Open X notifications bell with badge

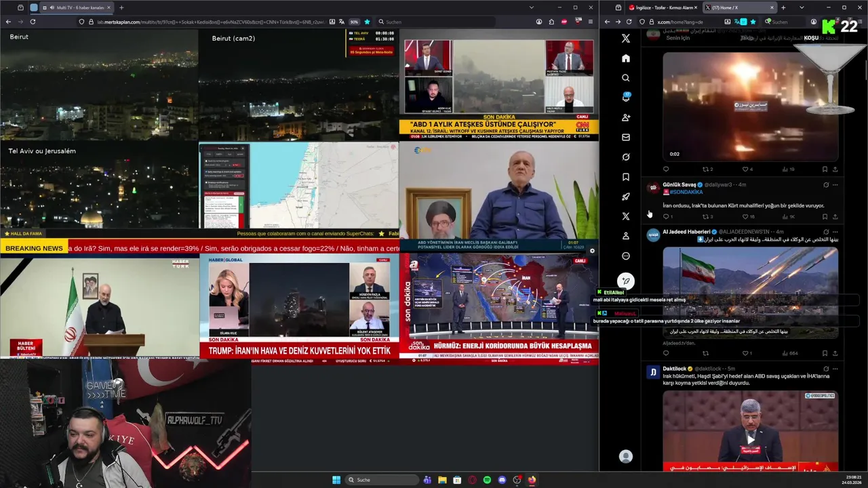626,98
